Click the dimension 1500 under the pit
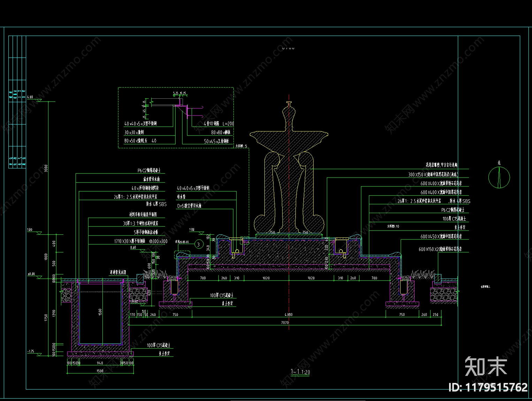This screenshot has height=401, width=532. (100, 371)
